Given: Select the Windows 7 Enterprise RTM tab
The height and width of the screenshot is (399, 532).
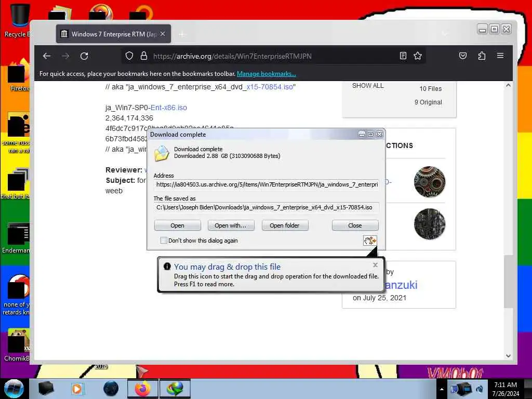Looking at the screenshot, I should 113,34.
